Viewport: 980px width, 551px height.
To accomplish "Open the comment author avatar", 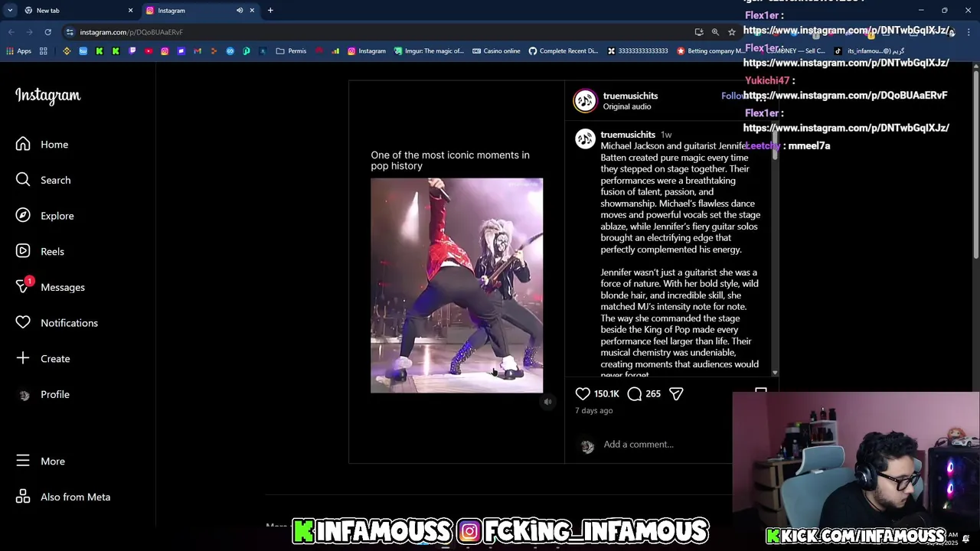I will 586,139.
